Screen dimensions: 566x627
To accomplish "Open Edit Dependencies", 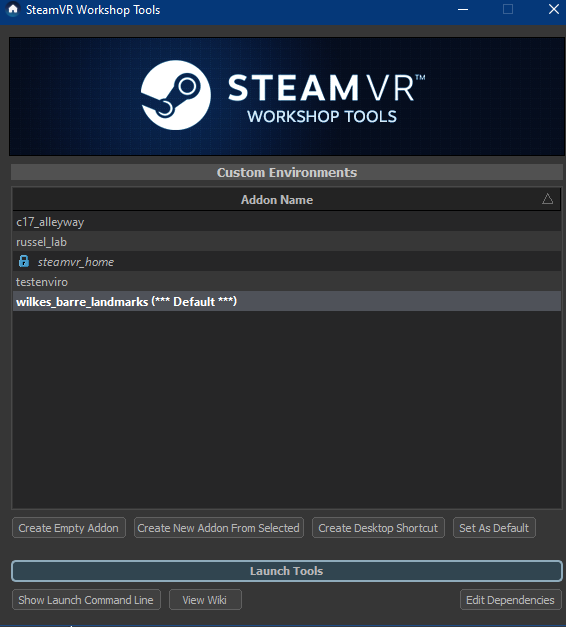I will [x=510, y=600].
